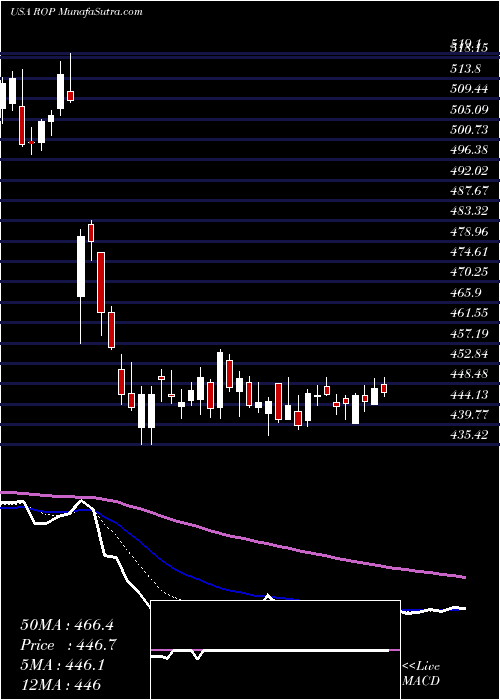Click the 487.67 price axis label
Image resolution: width=500 pixels, height=700 pixels.
[x=468, y=191]
